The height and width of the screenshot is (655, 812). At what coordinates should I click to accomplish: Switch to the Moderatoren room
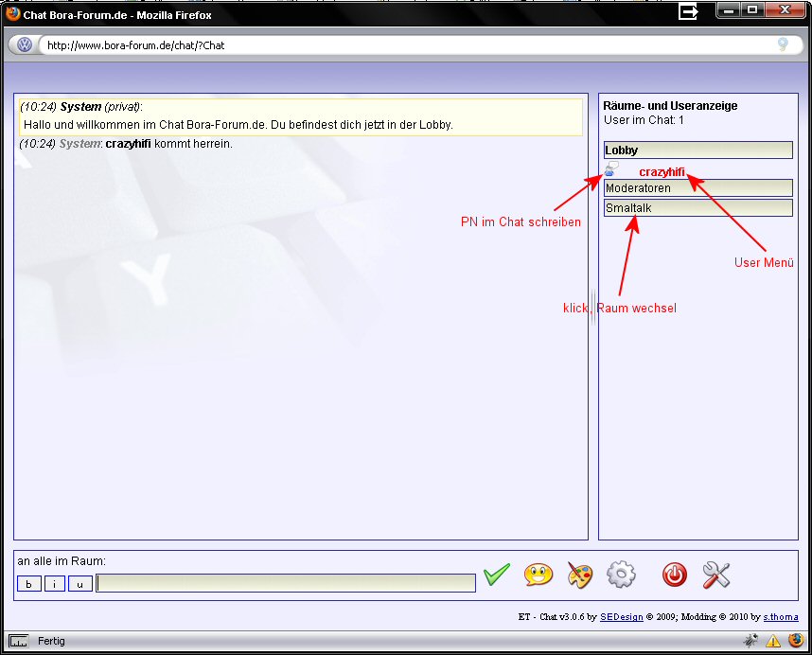coord(698,188)
